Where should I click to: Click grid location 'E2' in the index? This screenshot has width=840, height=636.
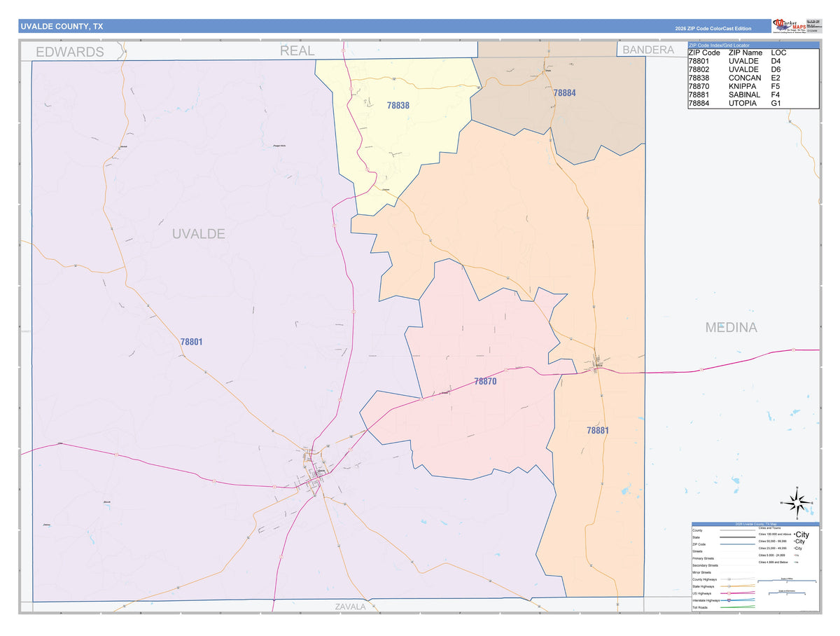[x=776, y=78]
